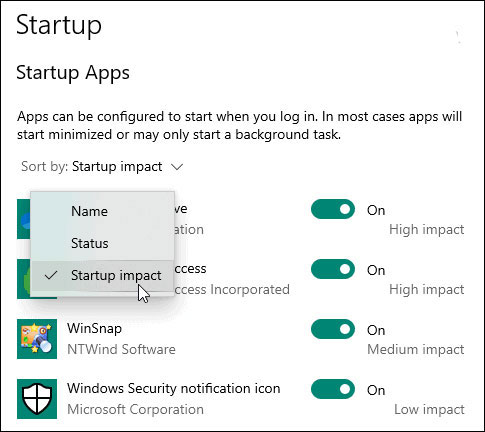
Task: Click the green app icon behind the menu
Action: click(x=23, y=279)
